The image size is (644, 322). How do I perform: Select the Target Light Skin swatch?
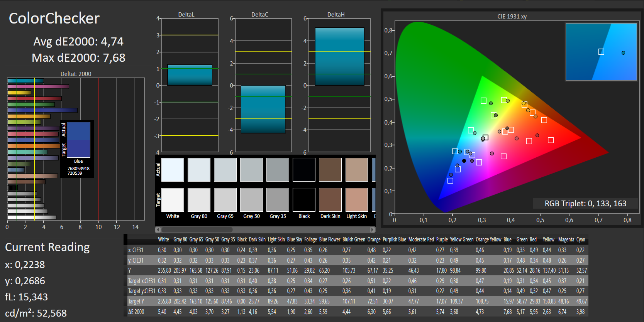tap(356, 200)
